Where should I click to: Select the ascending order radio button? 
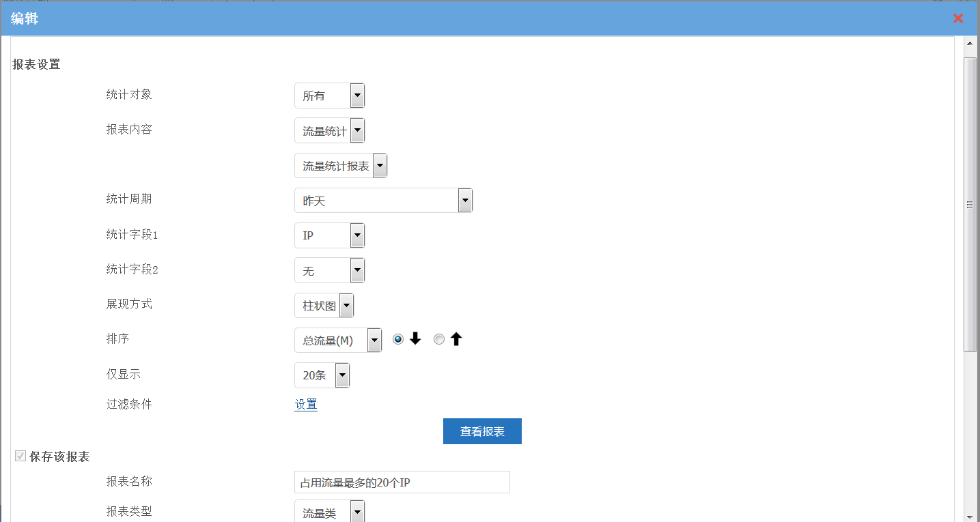tap(439, 339)
